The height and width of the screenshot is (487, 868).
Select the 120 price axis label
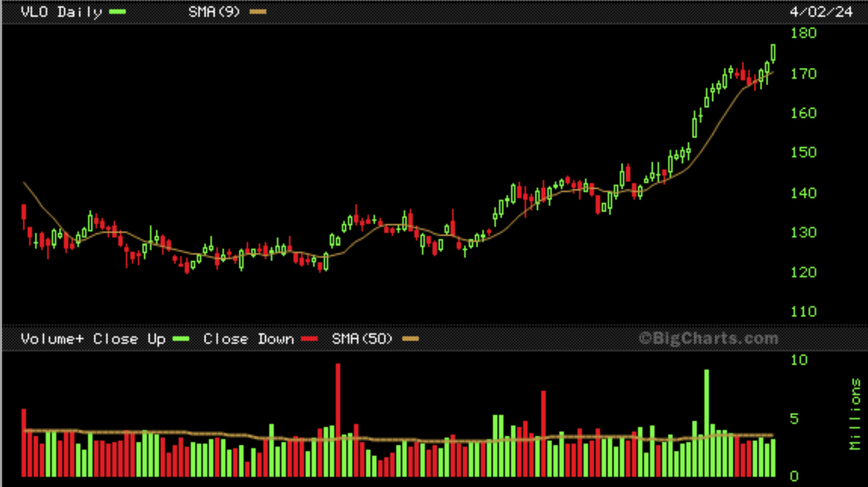click(804, 272)
